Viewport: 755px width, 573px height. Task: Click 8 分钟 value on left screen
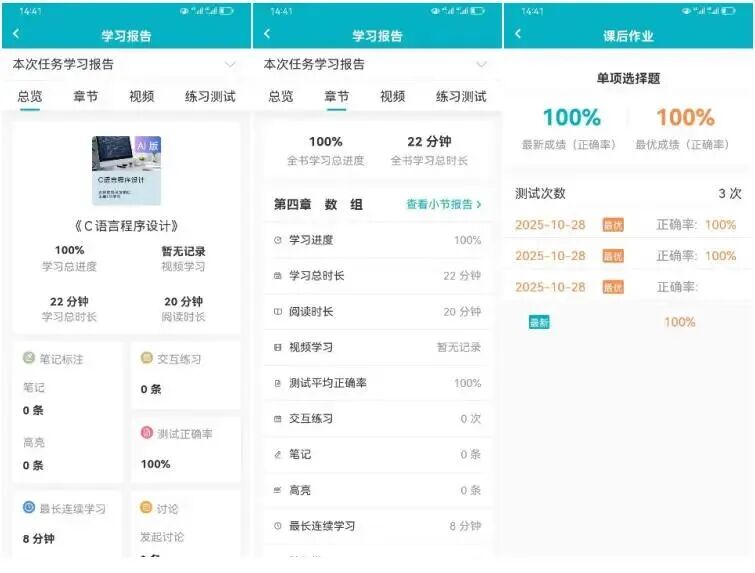click(39, 539)
